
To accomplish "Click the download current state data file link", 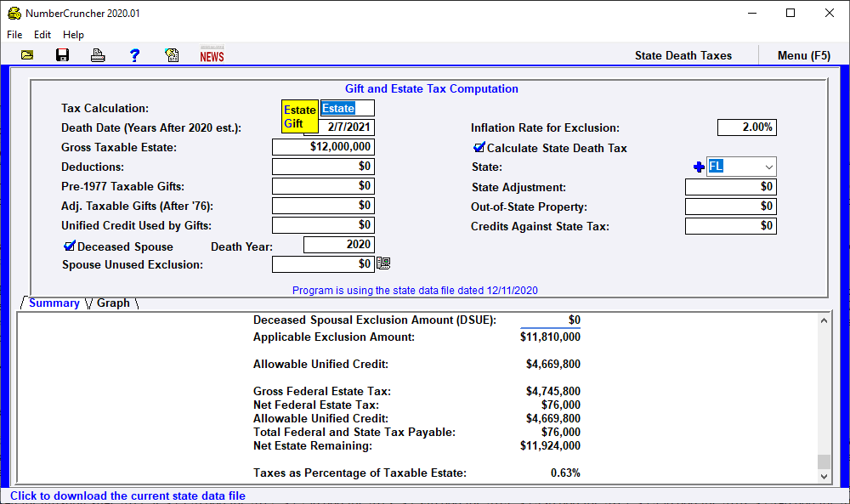I will [128, 496].
